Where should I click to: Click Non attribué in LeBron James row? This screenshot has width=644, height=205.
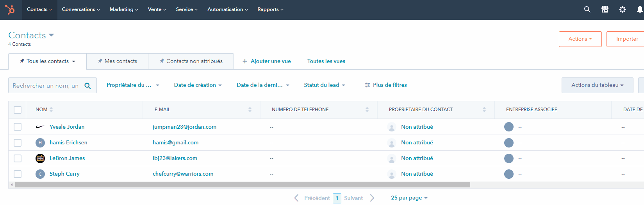pos(417,158)
